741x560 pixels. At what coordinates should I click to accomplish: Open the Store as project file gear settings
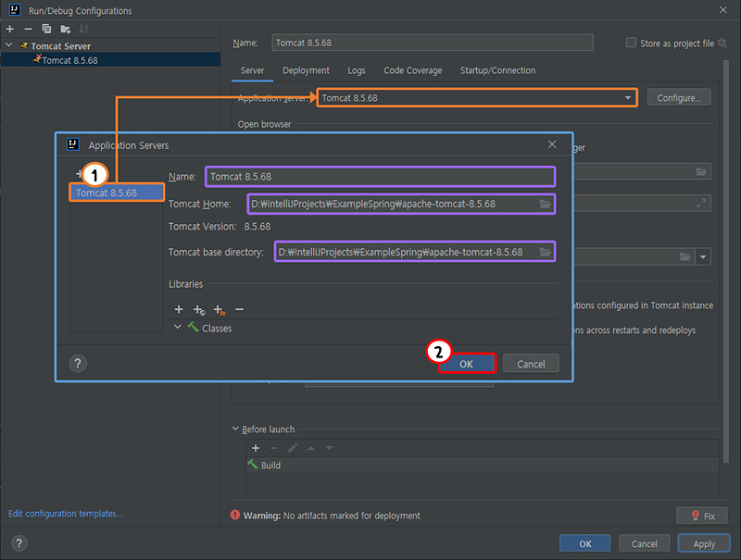coord(722,43)
